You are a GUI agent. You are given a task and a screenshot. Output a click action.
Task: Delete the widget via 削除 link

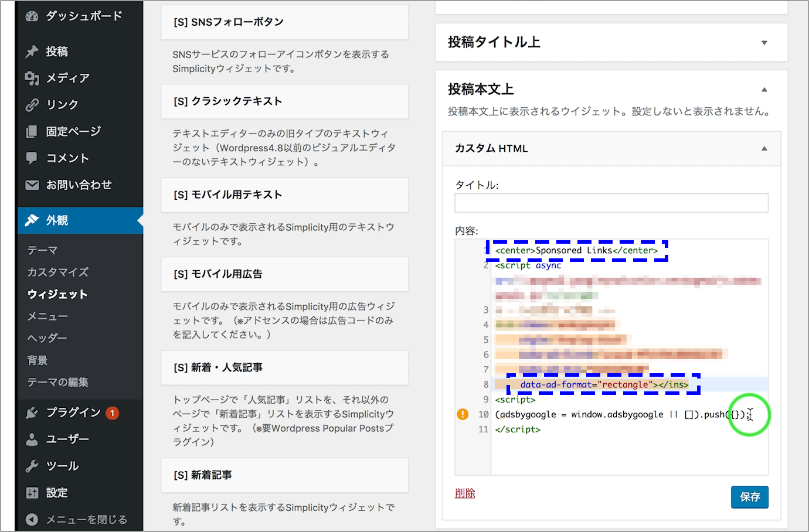(465, 493)
